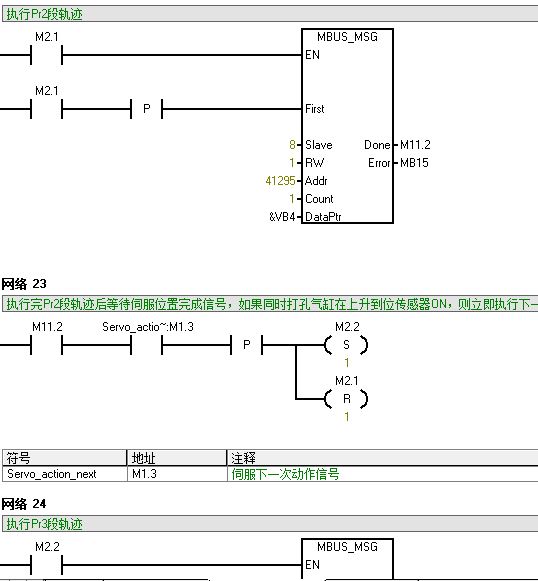Image resolution: width=538 pixels, height=581 pixels.
Task: Click the P edge contact in network 23
Action: click(247, 345)
